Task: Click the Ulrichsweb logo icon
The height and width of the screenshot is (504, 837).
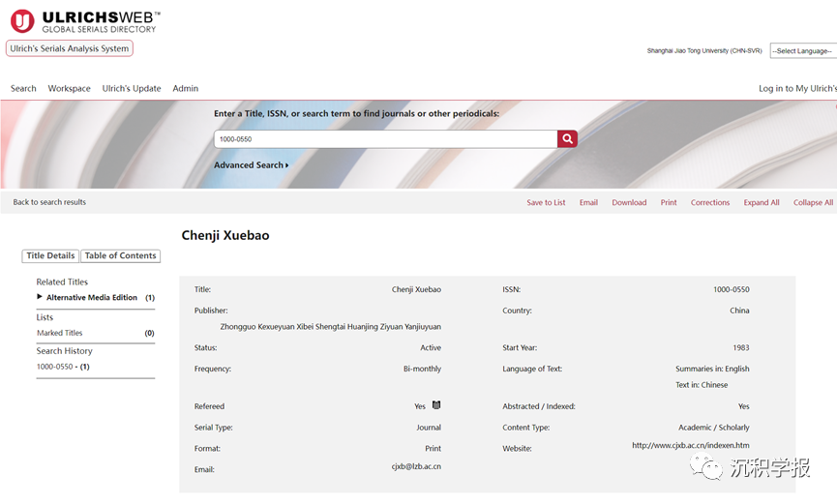Action: click(21, 20)
